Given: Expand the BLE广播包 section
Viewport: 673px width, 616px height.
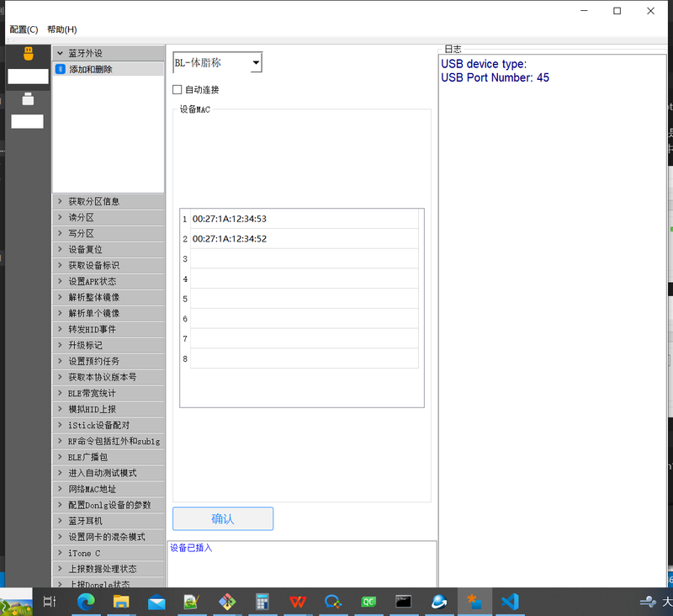Looking at the screenshot, I should 109,457.
